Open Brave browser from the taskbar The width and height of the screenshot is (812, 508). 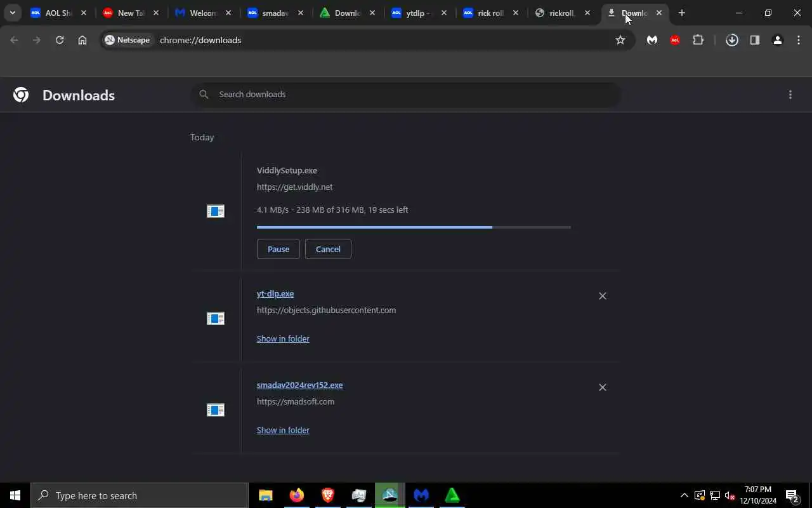[x=328, y=495]
